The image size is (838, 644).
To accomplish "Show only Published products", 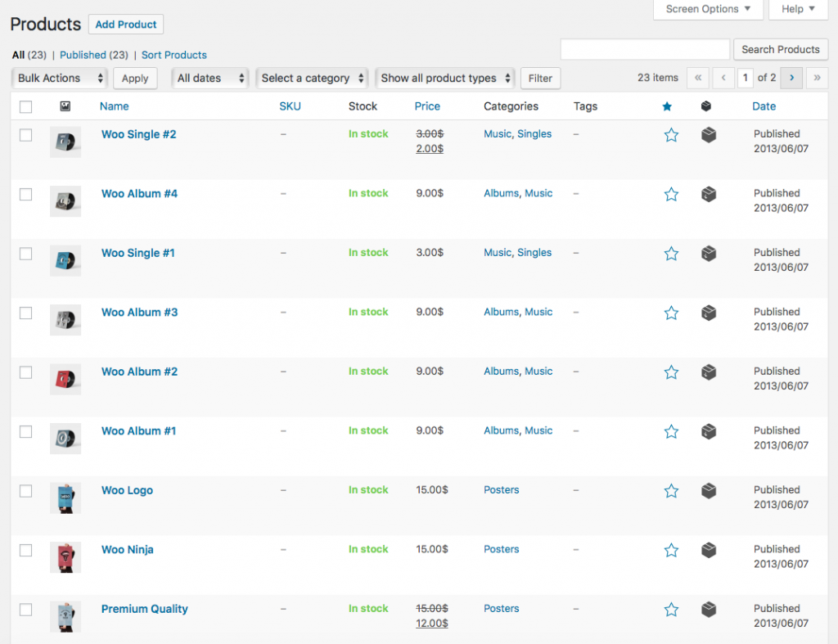I will 83,55.
